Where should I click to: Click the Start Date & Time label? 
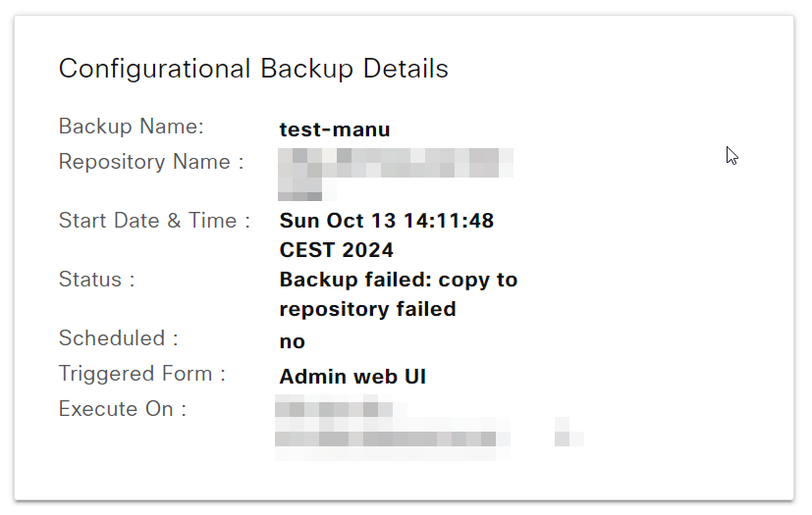(154, 221)
